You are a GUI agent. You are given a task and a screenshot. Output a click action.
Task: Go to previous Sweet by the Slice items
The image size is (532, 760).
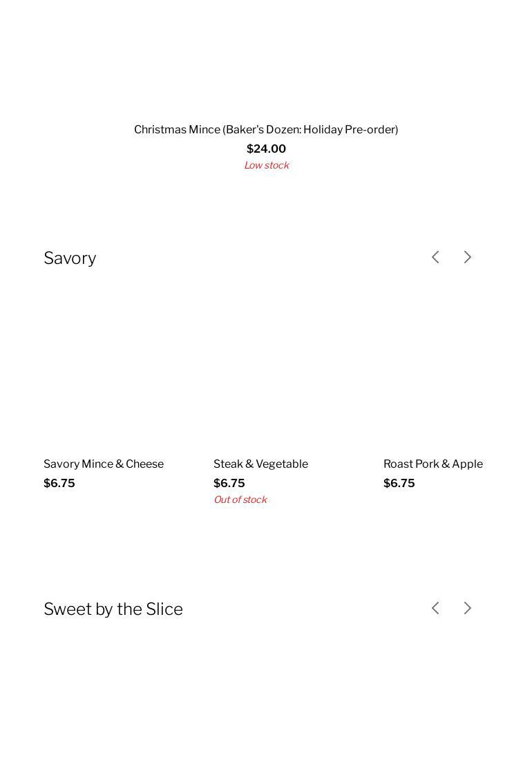(x=435, y=608)
